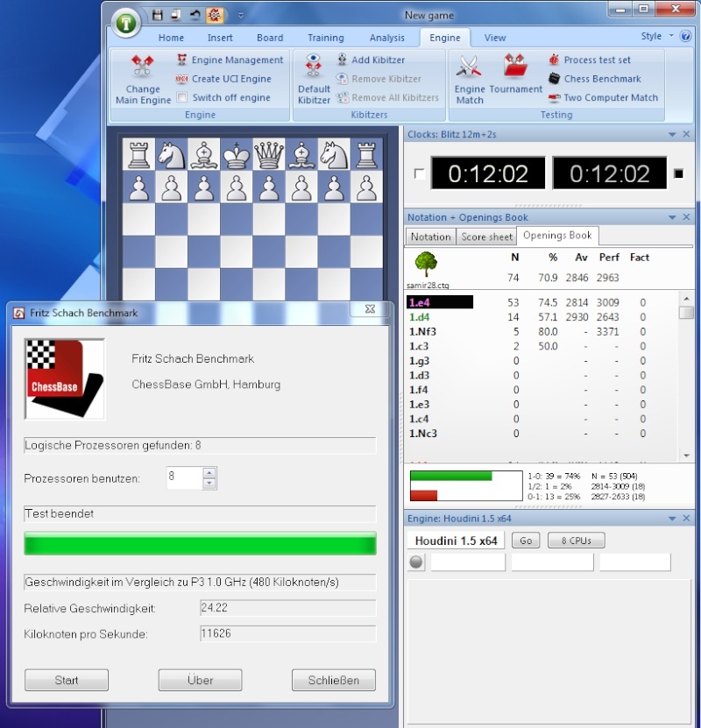Decrease Prozessoren benutzen with down arrow

[x=209, y=484]
